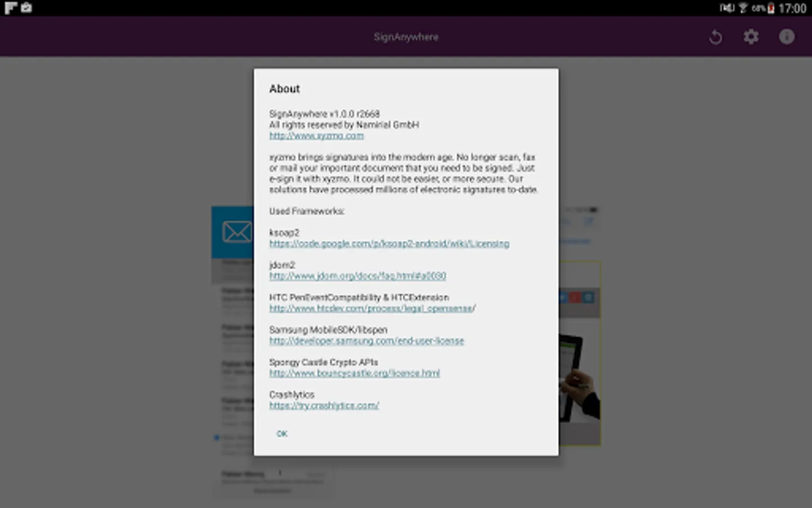812x508 pixels.
Task: Click the 'SignAnywhere v1.0.0 r2668' version text
Action: [324, 114]
